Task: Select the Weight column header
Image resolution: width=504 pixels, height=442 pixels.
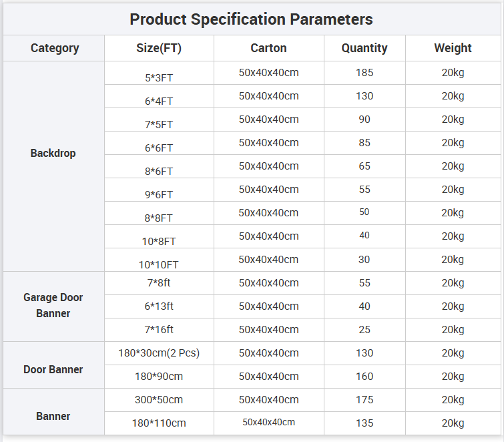Action: (x=453, y=48)
